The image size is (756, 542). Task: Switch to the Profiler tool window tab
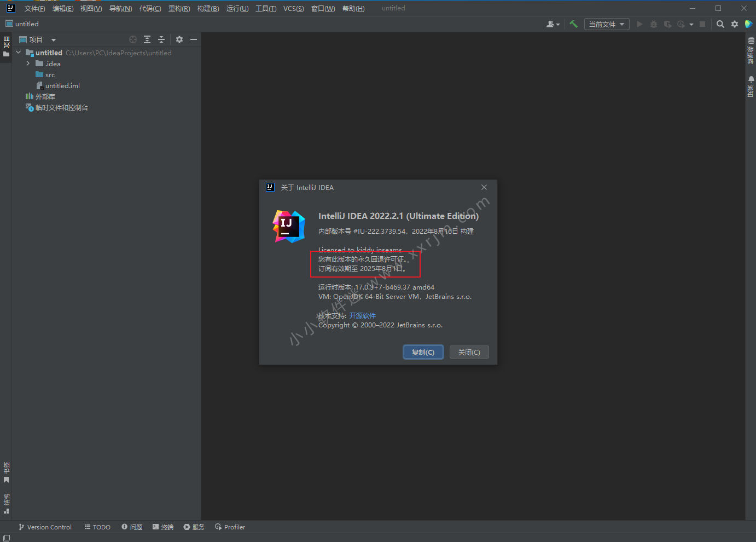coord(230,527)
